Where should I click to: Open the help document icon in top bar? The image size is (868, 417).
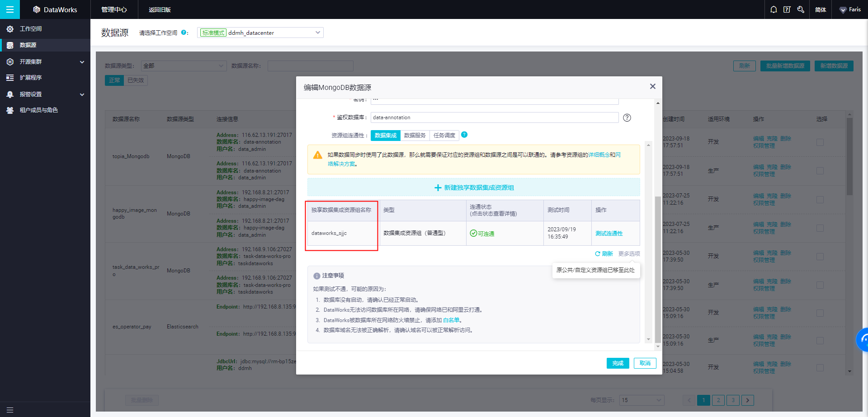pyautogui.click(x=787, y=9)
